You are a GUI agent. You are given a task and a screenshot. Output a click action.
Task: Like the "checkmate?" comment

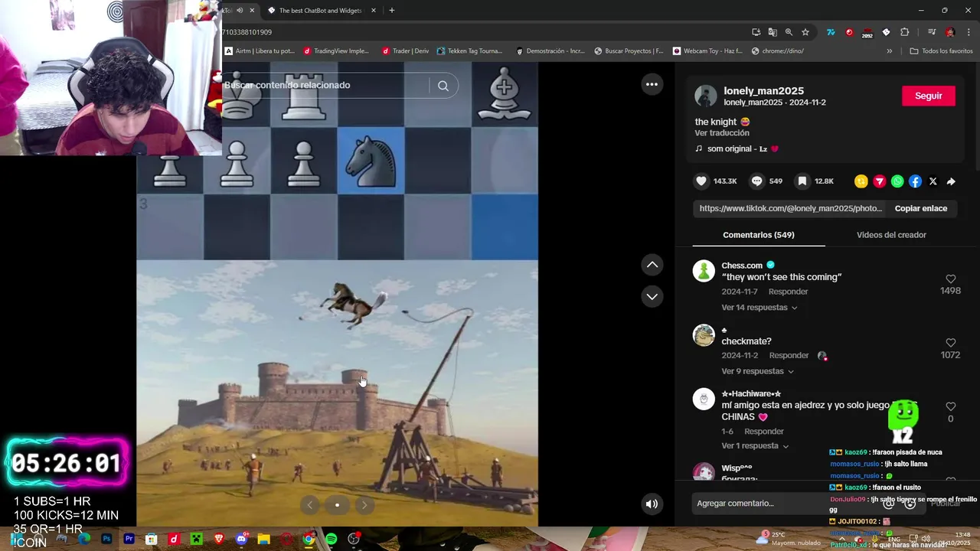click(x=950, y=343)
